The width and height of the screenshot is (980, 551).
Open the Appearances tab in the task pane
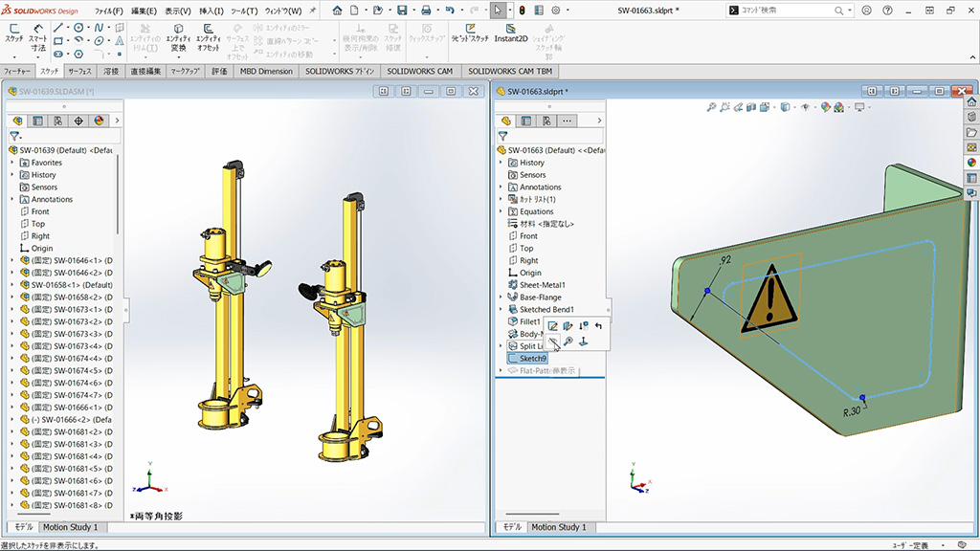(x=971, y=163)
